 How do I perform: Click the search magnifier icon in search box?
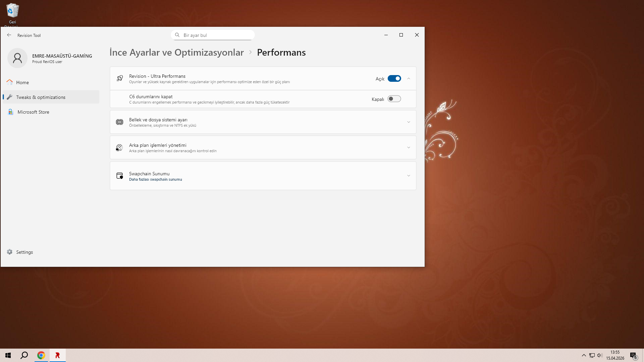[x=177, y=35]
